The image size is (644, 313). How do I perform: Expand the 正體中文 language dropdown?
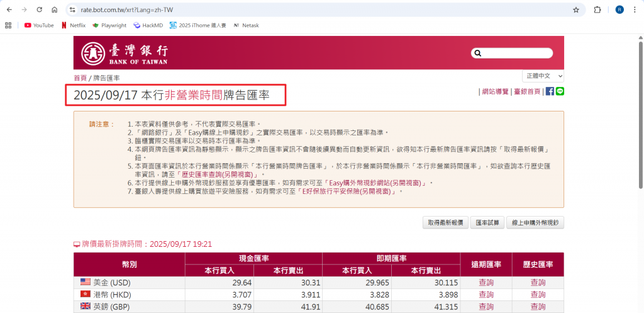click(x=543, y=76)
